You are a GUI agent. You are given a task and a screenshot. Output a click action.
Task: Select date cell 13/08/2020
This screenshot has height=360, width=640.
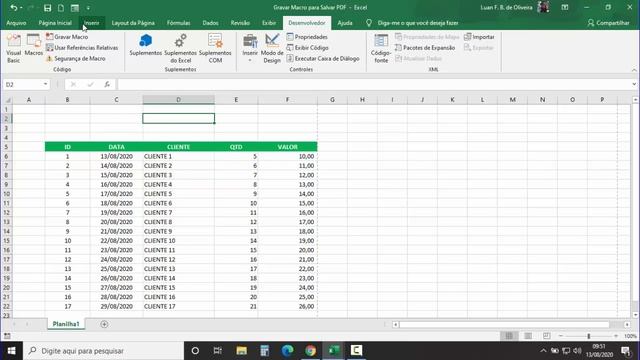pyautogui.click(x=116, y=156)
